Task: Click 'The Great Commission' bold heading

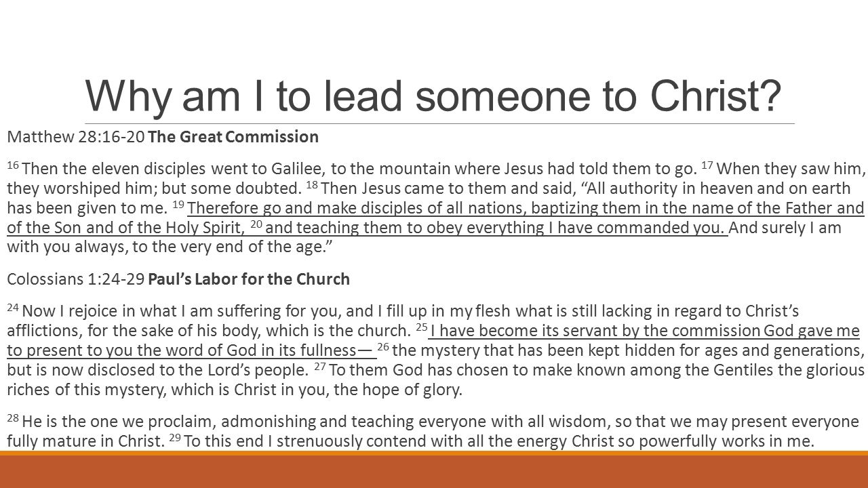Action: [x=233, y=138]
